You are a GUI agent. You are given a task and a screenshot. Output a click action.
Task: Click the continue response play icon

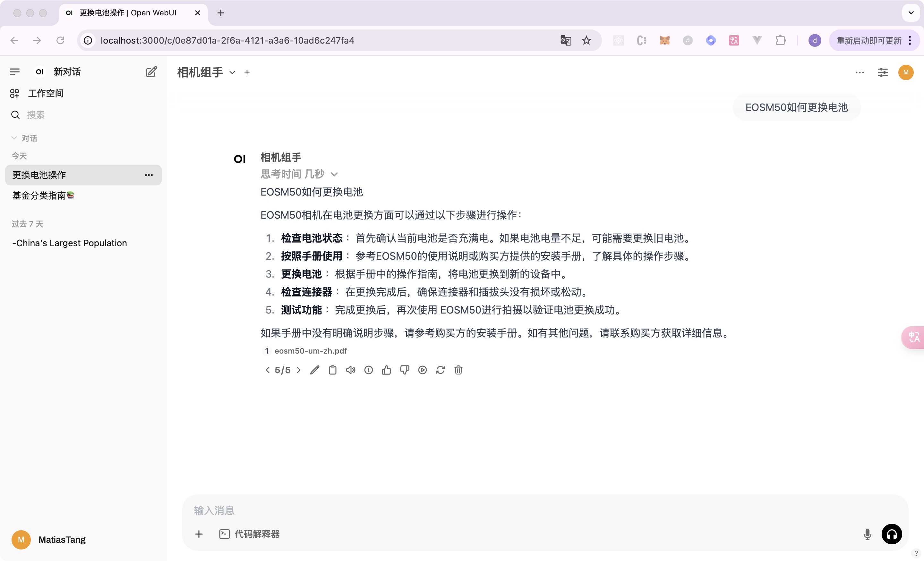(423, 370)
